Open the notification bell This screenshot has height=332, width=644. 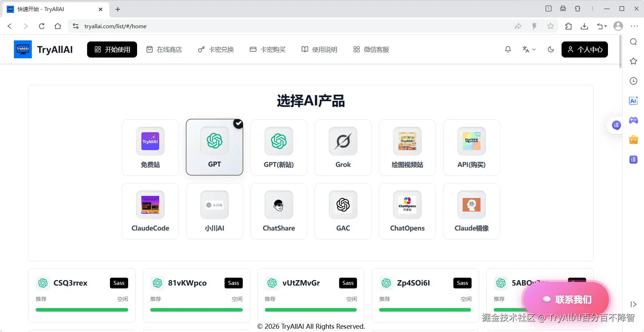pyautogui.click(x=508, y=49)
